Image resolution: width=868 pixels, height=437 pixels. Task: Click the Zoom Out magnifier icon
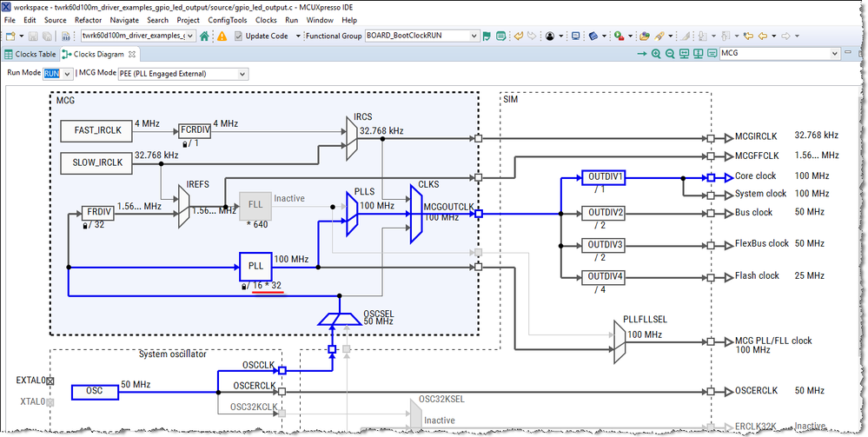670,54
